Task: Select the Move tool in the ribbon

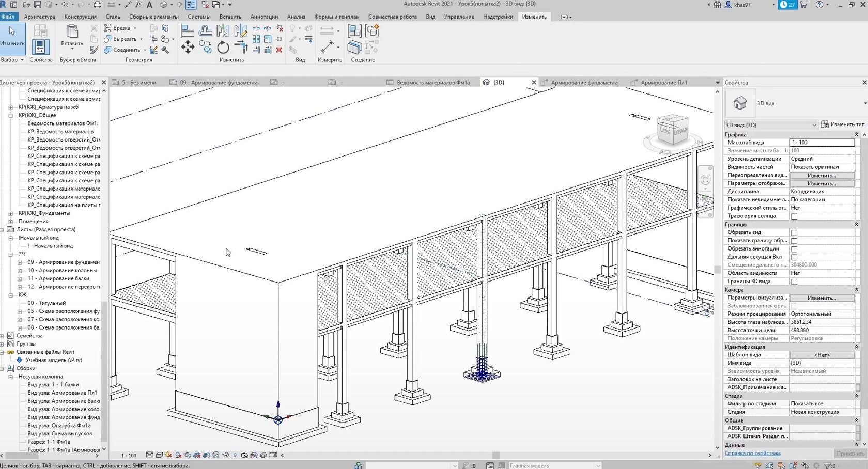Action: tap(188, 48)
